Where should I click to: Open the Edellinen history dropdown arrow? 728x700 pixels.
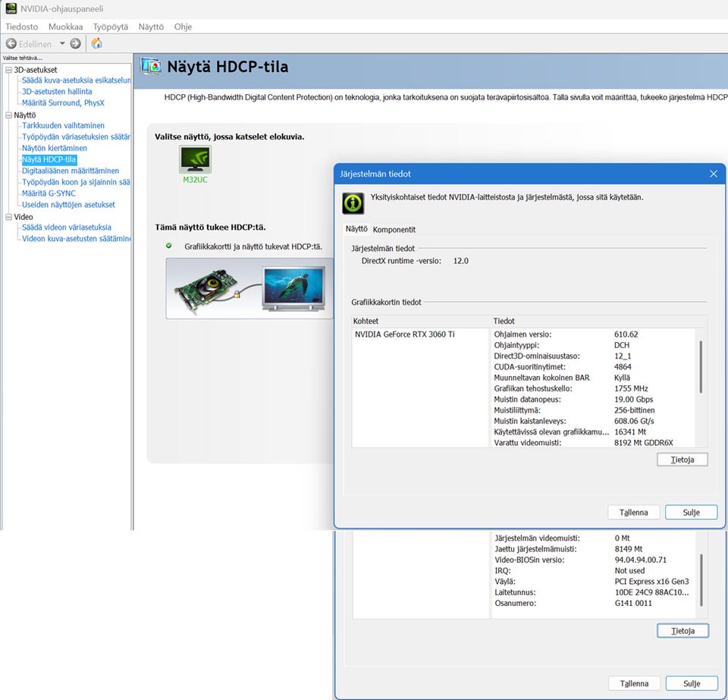pos(62,44)
